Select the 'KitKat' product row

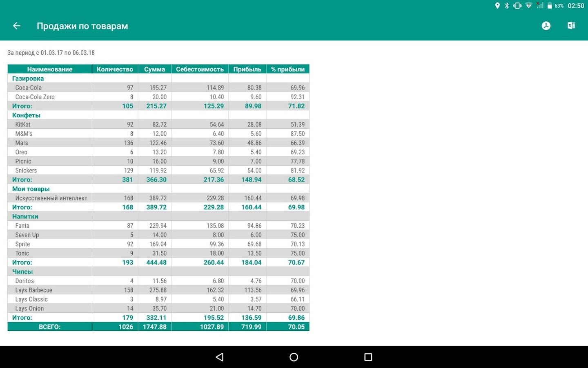(x=158, y=124)
